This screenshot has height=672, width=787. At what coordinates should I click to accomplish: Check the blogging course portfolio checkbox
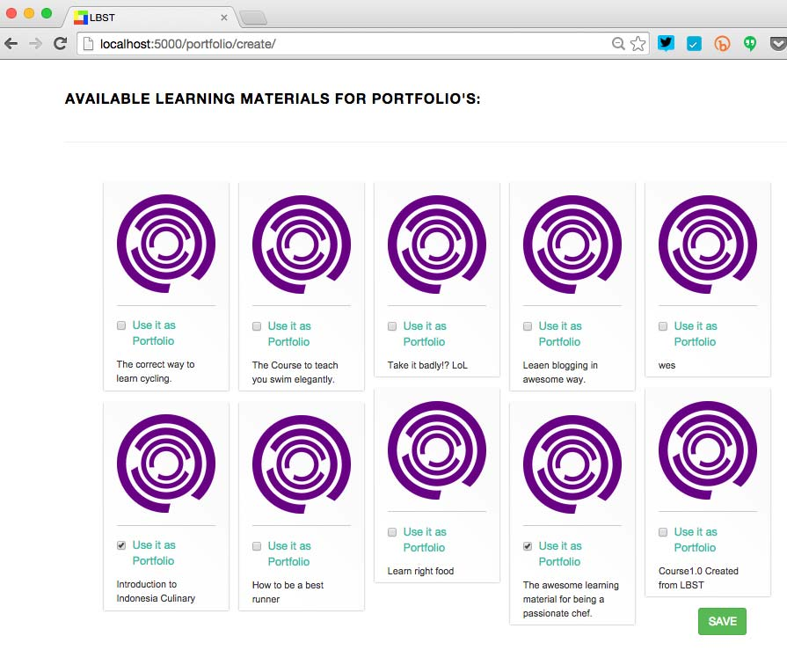(x=528, y=326)
